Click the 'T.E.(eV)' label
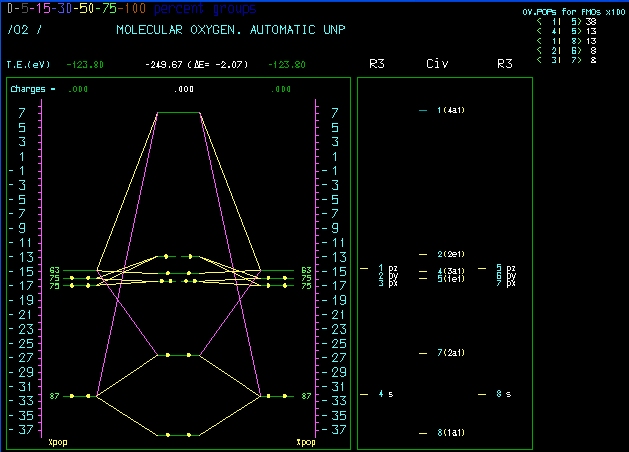 28,65
